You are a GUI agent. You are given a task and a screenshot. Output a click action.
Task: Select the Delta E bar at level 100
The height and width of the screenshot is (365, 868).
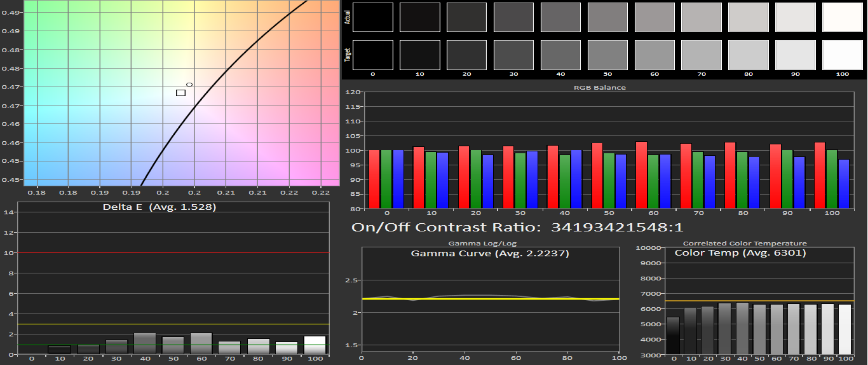pos(315,345)
